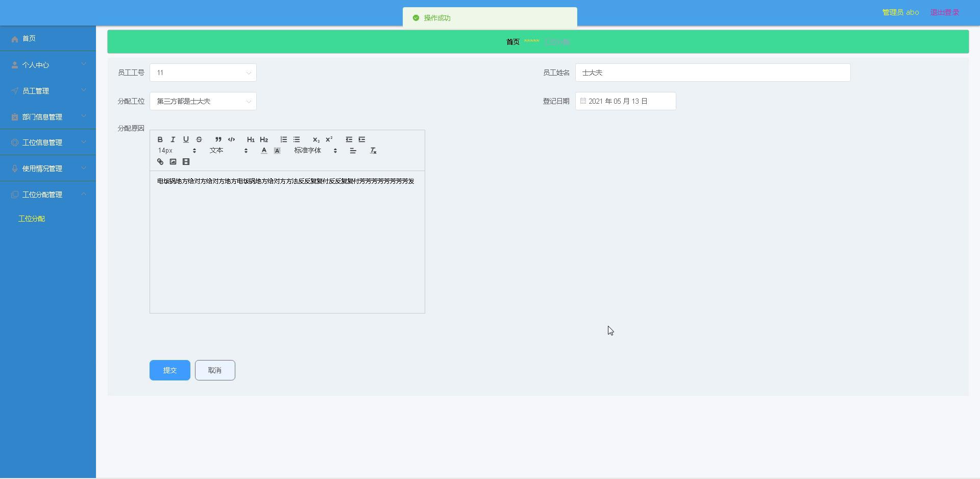The image size is (980, 479).
Task: Insert a video into the editor
Action: 186,162
